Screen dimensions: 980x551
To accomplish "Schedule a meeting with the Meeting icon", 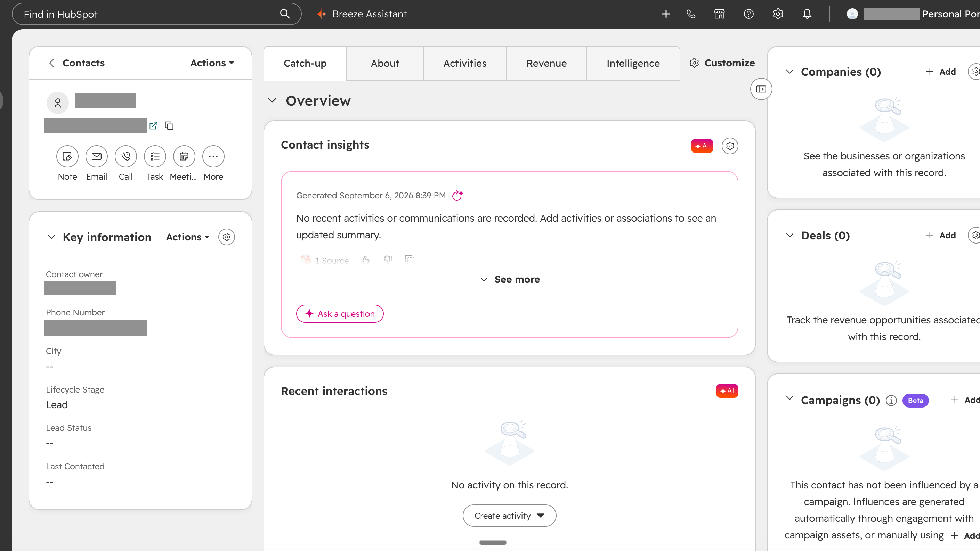I will pos(184,156).
